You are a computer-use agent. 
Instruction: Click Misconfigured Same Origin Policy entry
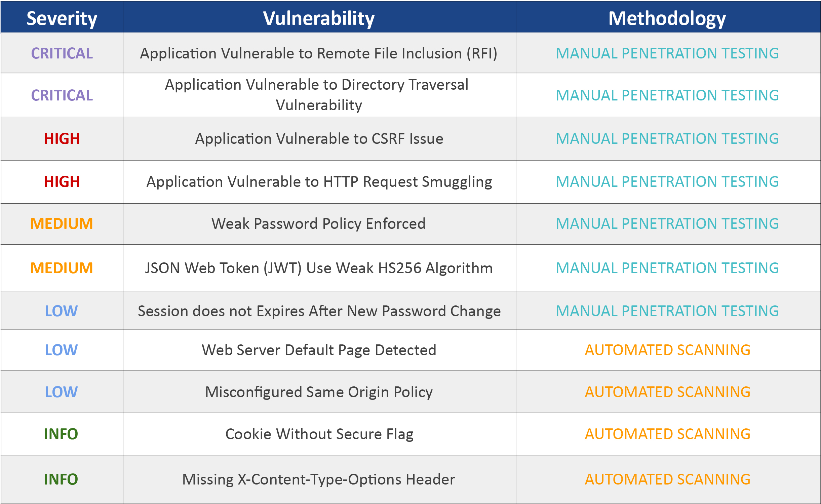319,392
